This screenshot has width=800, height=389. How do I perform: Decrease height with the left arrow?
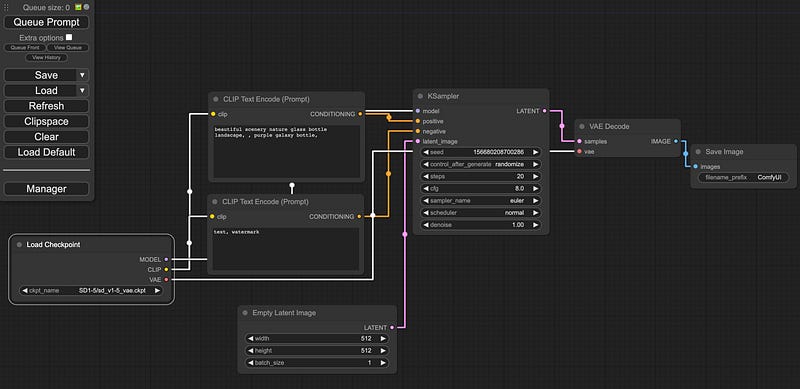pyautogui.click(x=250, y=351)
